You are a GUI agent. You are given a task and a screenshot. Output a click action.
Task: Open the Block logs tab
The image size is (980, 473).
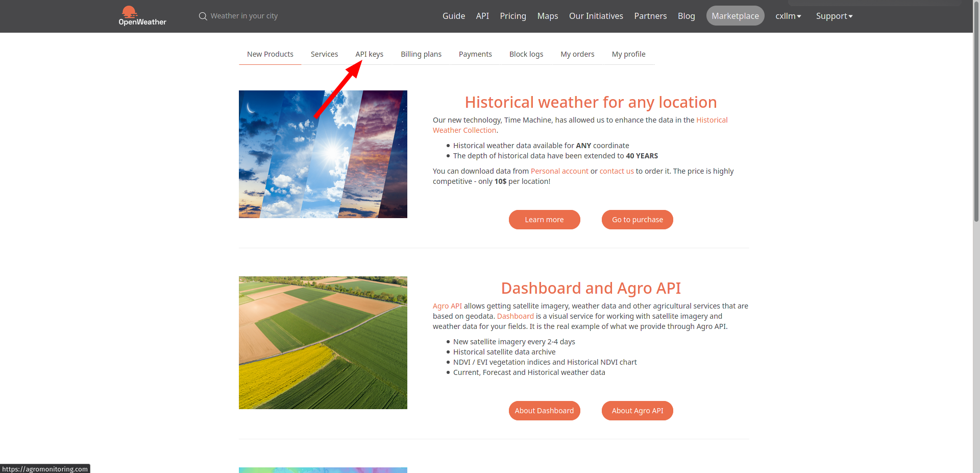526,54
